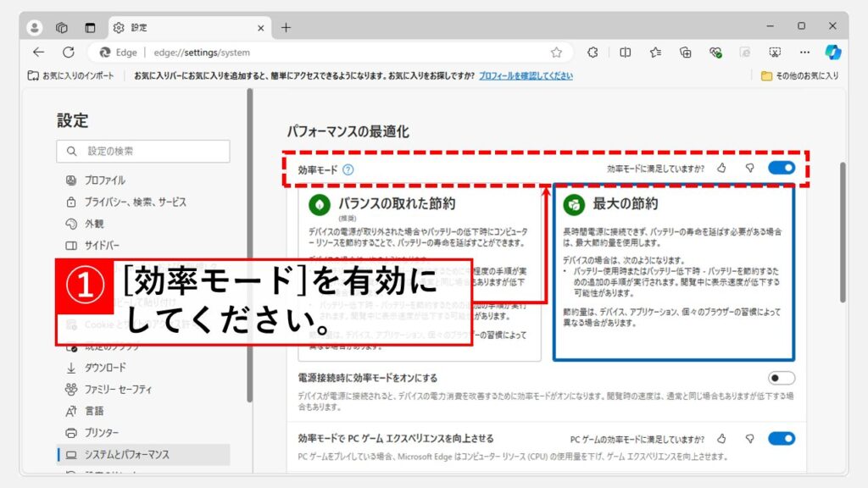Open the Extensions puzzle-piece icon

click(593, 52)
